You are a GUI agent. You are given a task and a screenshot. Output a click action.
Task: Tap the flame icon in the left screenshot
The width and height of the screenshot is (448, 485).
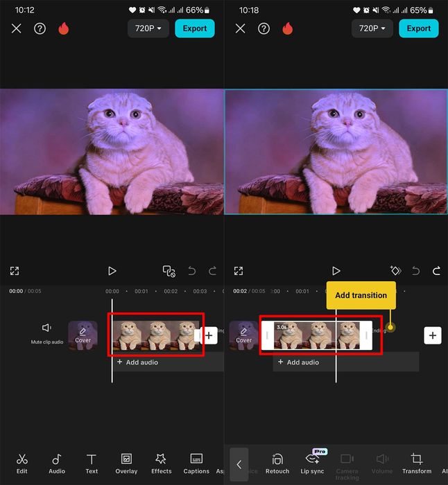(x=64, y=28)
